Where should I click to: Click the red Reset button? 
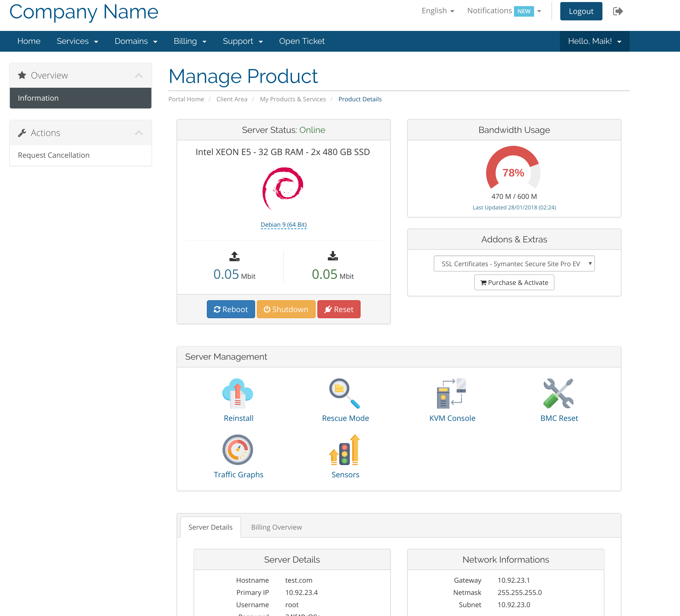[339, 309]
